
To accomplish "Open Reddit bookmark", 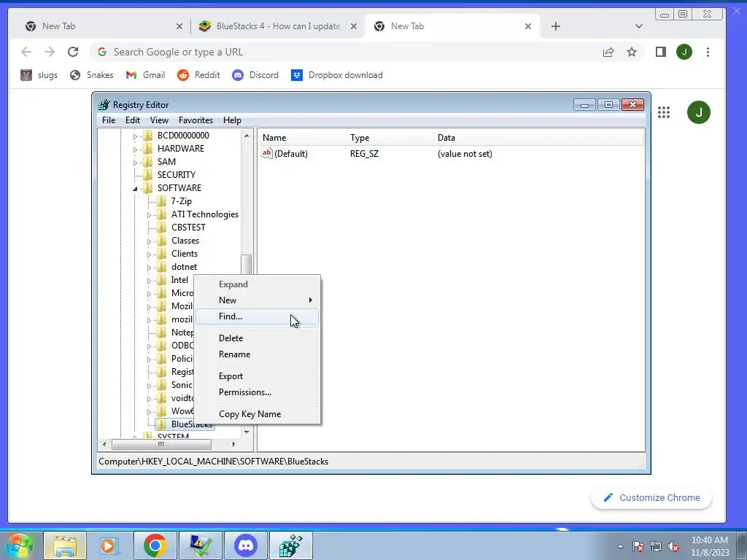I will coord(198,75).
